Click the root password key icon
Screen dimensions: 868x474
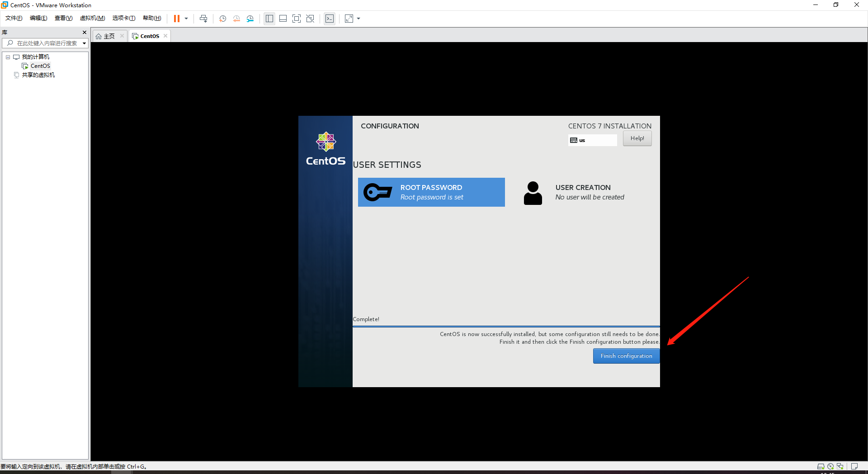point(377,192)
